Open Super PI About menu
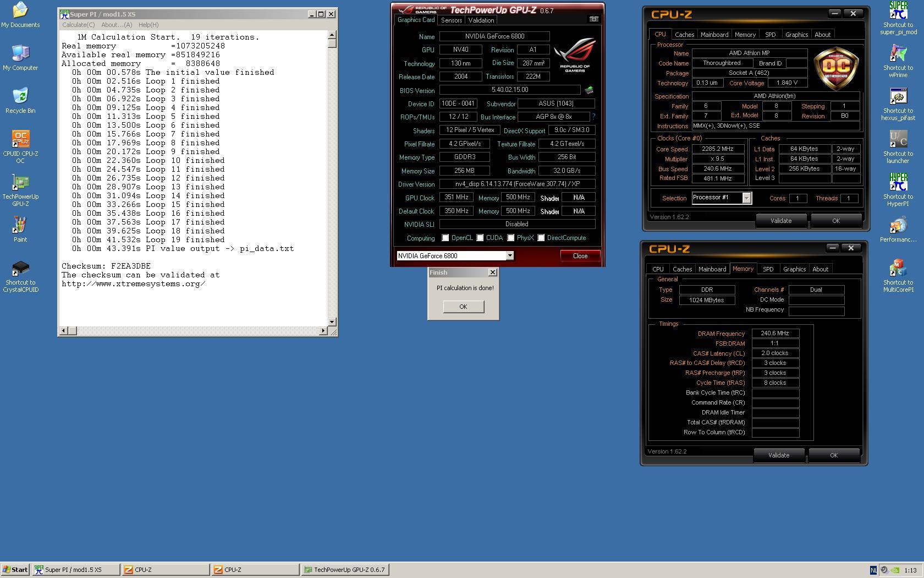 point(117,25)
